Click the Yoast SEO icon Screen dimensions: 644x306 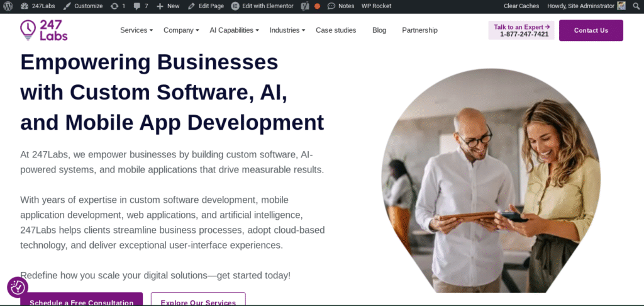point(304,6)
